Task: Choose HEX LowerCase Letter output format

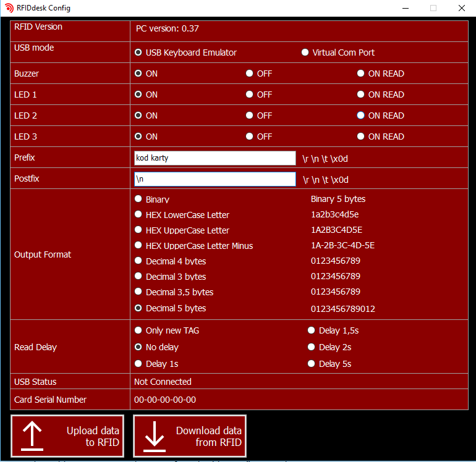Action: click(138, 214)
